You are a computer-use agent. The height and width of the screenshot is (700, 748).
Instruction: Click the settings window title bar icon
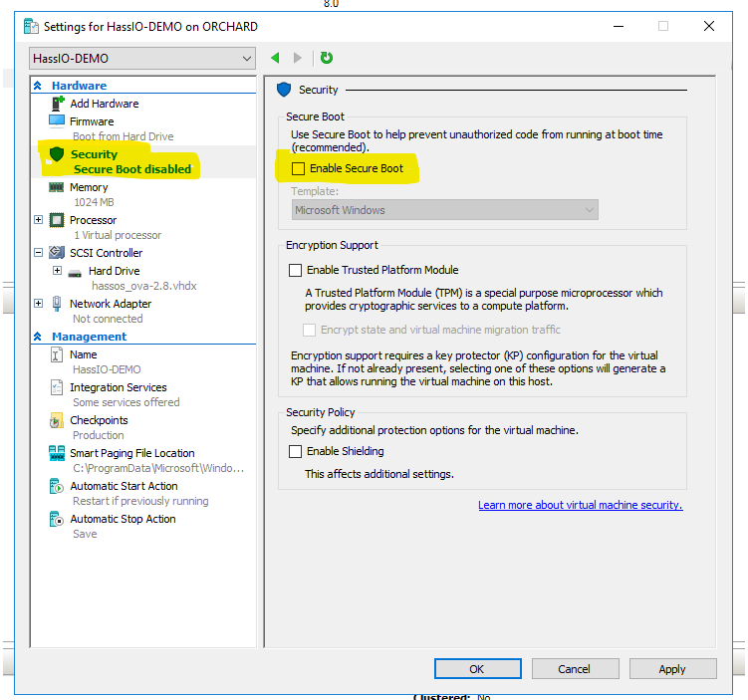[31, 26]
